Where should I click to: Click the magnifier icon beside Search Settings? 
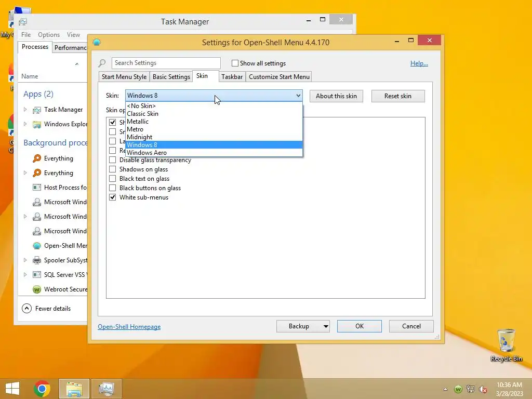click(102, 63)
